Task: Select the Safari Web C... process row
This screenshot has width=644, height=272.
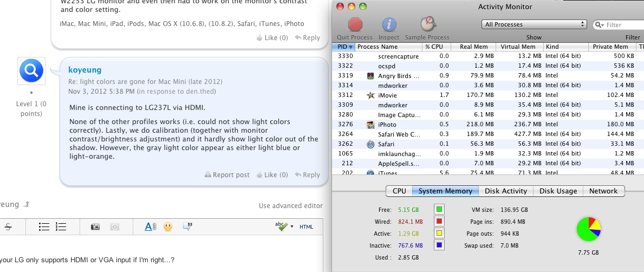Action: 488,134
